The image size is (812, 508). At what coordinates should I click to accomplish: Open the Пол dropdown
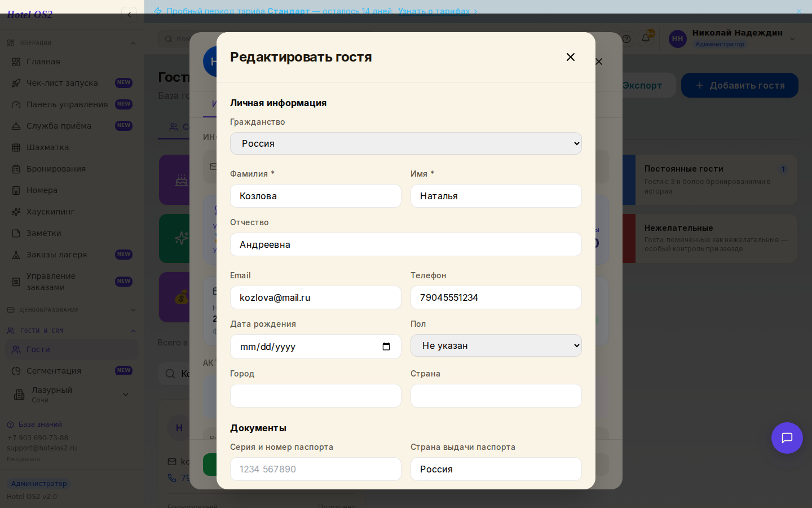[x=496, y=345]
